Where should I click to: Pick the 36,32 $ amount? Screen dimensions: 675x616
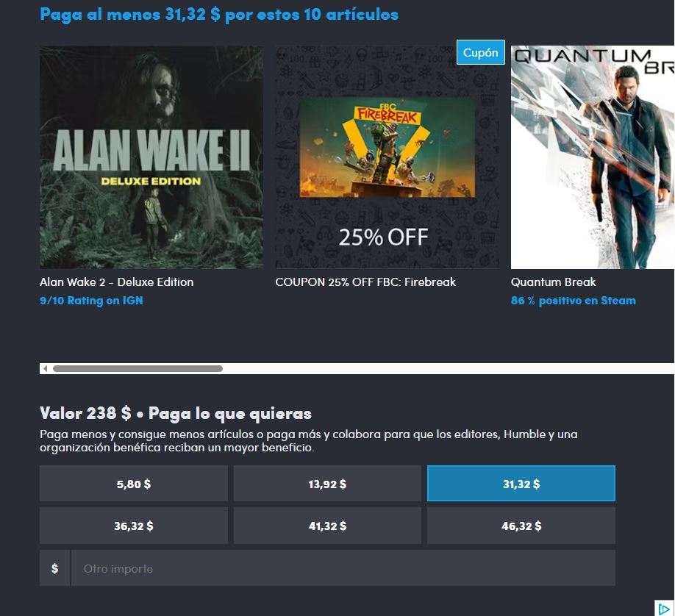pos(133,526)
